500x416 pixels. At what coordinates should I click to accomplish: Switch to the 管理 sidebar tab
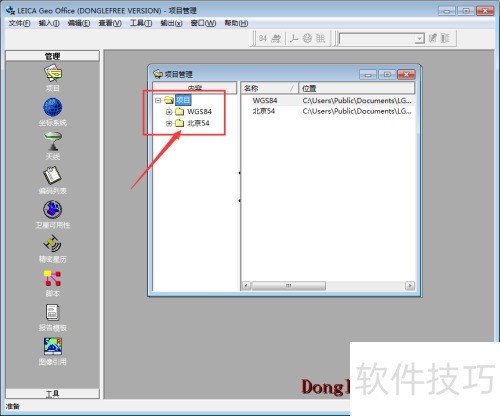pyautogui.click(x=52, y=56)
